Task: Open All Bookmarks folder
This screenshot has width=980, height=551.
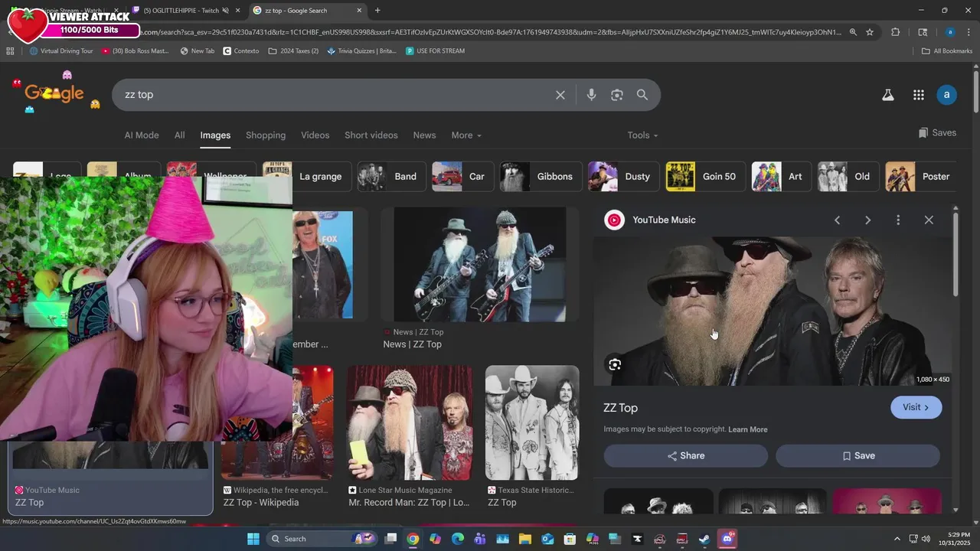Action: click(947, 51)
